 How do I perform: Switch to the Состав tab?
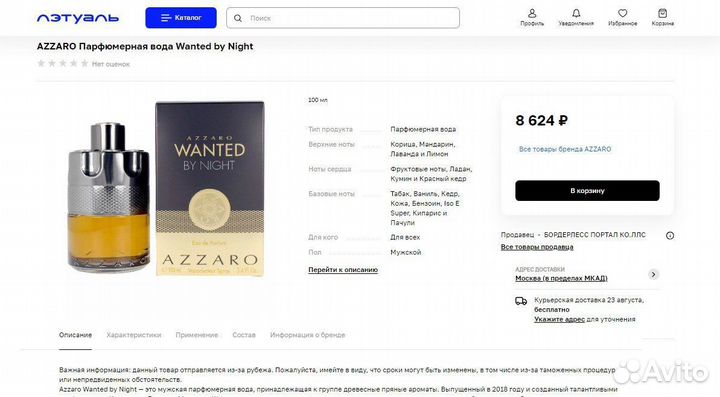[x=244, y=335]
